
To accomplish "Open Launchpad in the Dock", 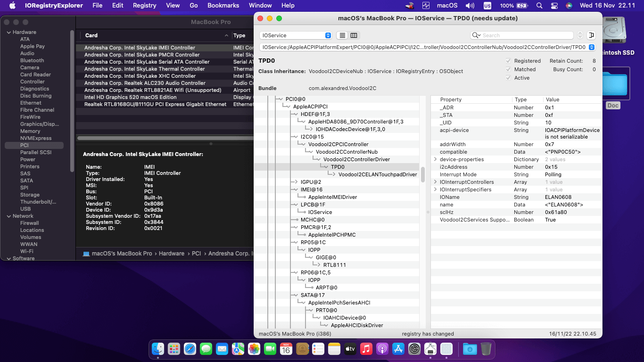I will tap(174, 349).
